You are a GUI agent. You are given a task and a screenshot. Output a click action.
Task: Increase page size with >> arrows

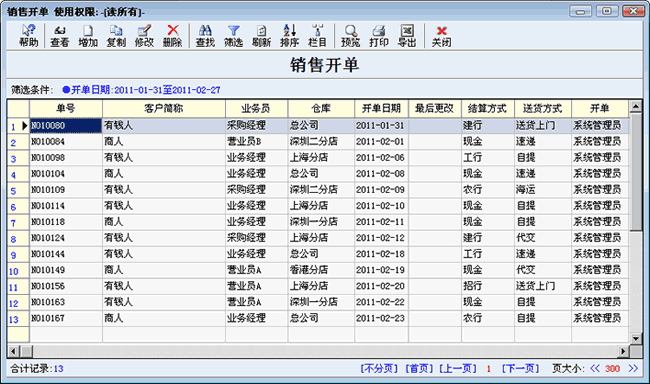pyautogui.click(x=633, y=368)
